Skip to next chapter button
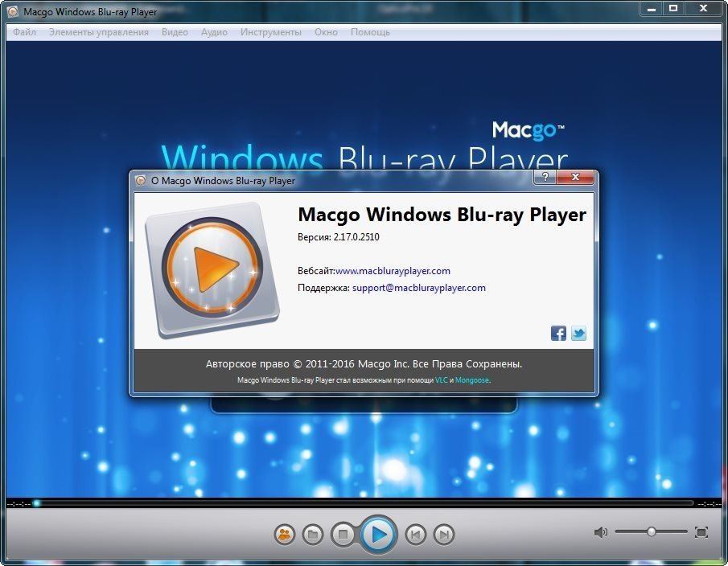This screenshot has height=566, width=728. pos(444,535)
